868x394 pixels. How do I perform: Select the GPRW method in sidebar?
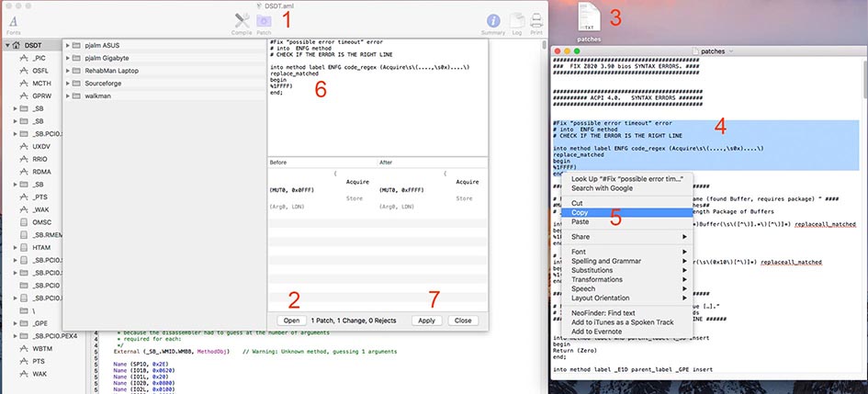41,96
